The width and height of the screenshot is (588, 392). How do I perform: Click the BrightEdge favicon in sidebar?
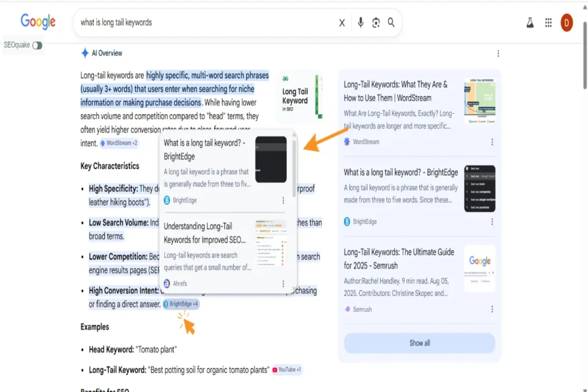pyautogui.click(x=347, y=222)
